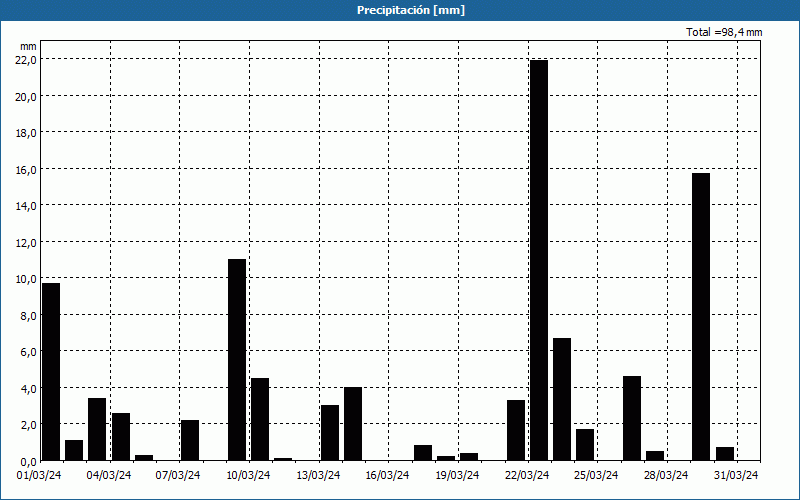Click the bar reaching nearly 16,0 mm
800x500 pixels.
[701, 317]
